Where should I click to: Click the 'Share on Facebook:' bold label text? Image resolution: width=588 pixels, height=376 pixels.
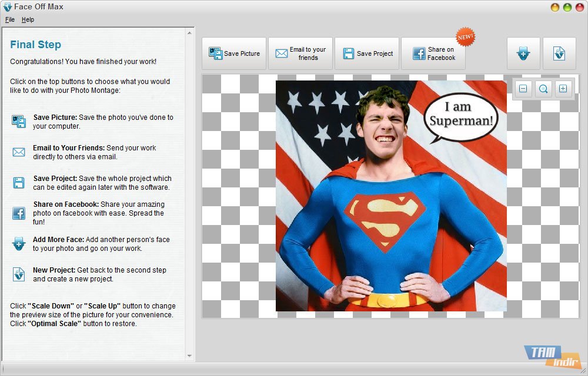point(66,204)
